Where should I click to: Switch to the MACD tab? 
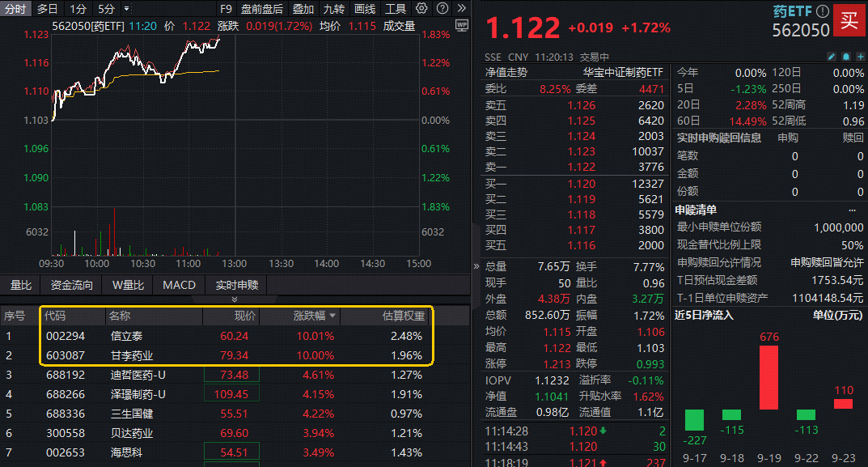tap(177, 285)
